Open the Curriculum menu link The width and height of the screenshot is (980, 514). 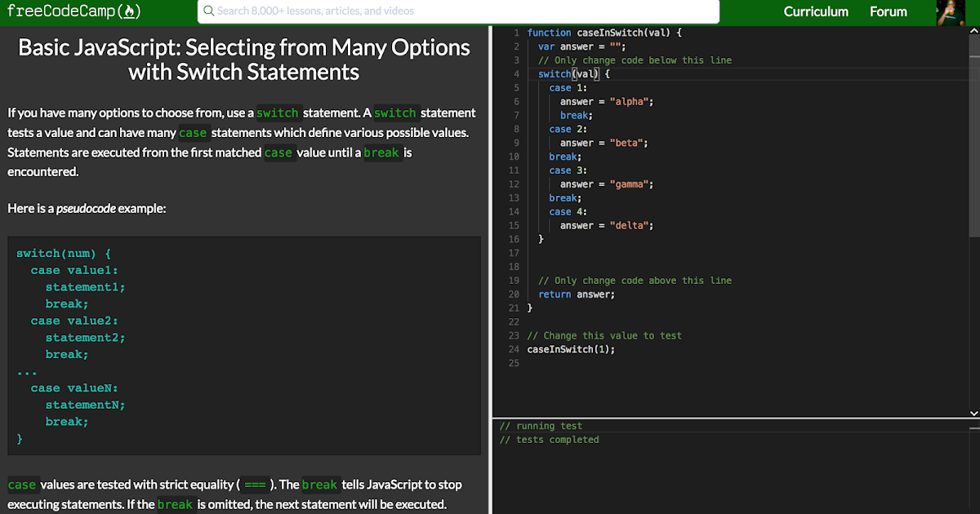[816, 11]
